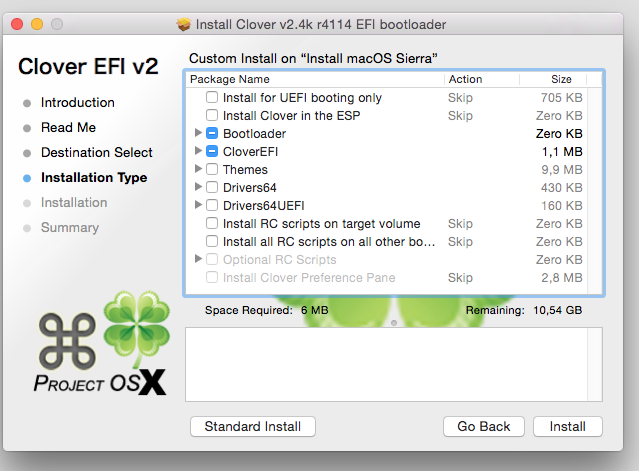
Task: Click the Themes package name
Action: click(x=245, y=169)
